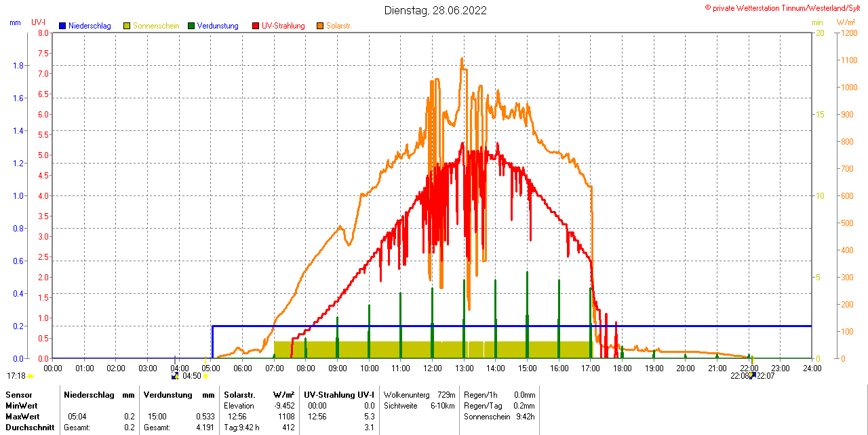Click the 06:00 tick on the time axis
This screenshot has width=868, height=435.
[242, 368]
